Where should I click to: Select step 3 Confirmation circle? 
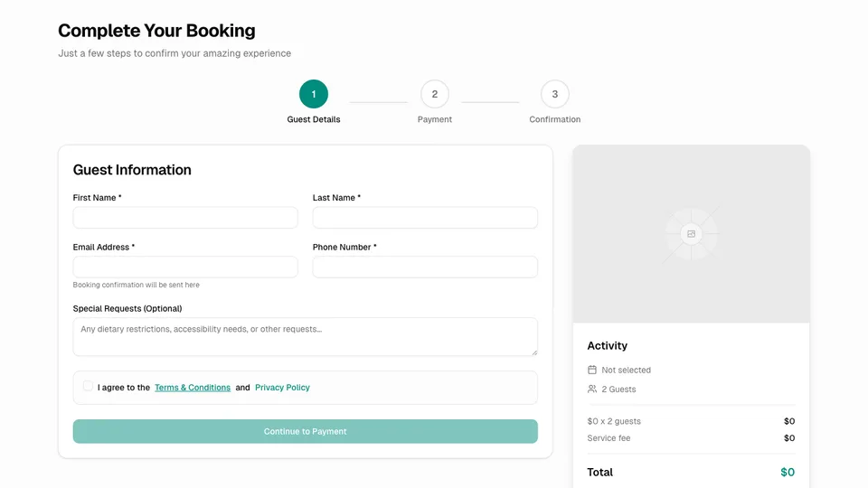[x=554, y=94]
